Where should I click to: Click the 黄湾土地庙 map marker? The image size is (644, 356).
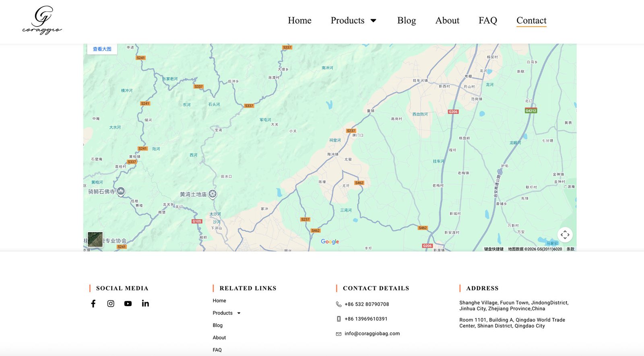click(x=213, y=194)
